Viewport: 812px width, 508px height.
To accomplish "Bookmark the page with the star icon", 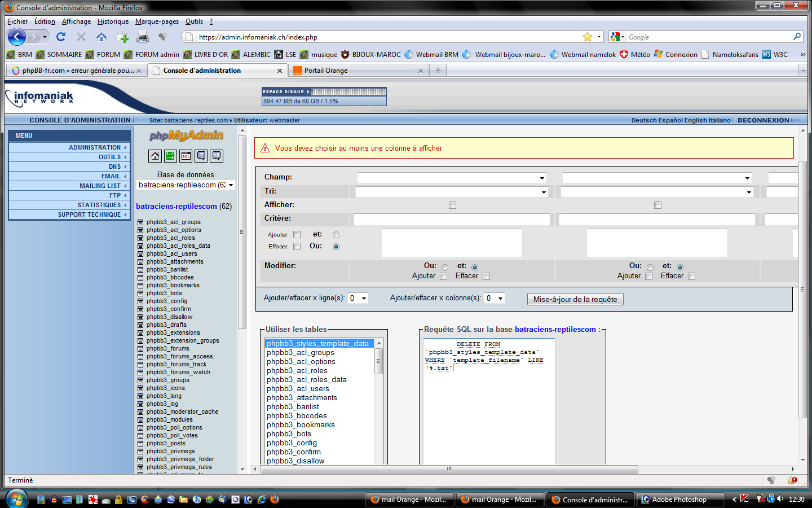I will (587, 37).
